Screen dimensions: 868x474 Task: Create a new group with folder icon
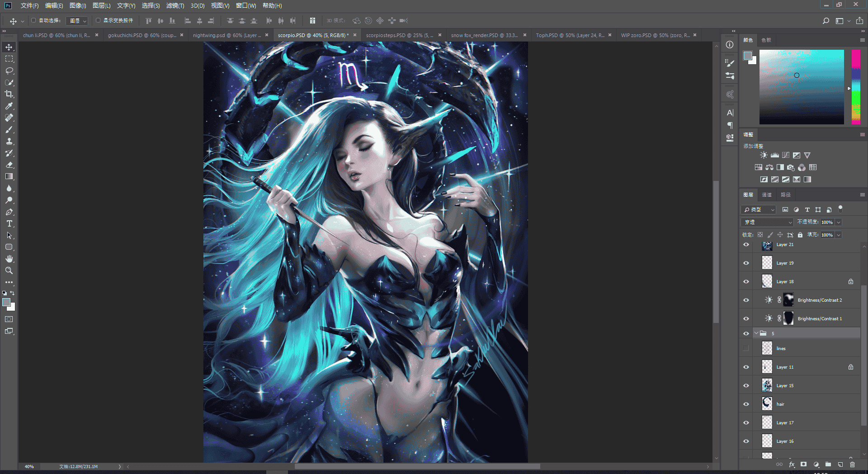tap(828, 465)
